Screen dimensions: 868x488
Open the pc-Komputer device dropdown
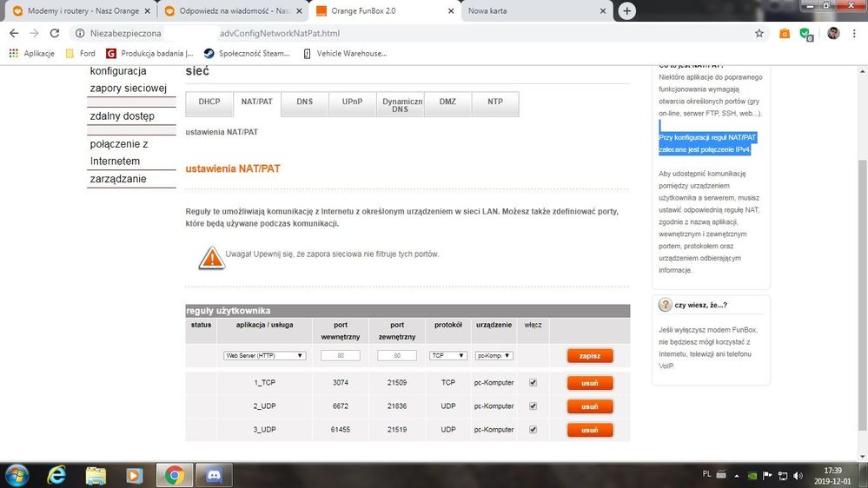point(494,355)
